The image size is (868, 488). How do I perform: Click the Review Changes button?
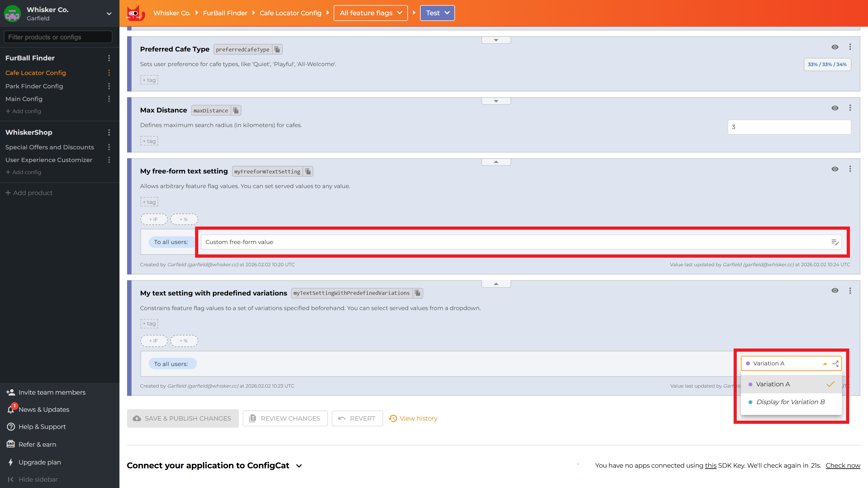pos(285,418)
